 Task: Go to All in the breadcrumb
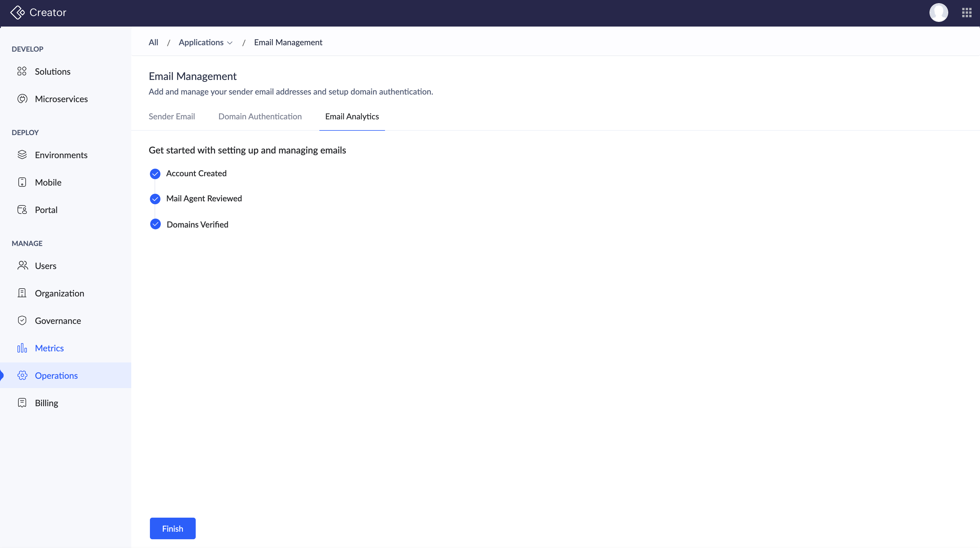point(153,42)
